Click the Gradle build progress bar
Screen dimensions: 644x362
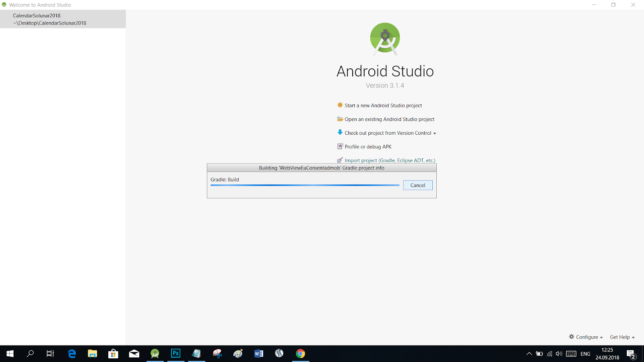[305, 185]
